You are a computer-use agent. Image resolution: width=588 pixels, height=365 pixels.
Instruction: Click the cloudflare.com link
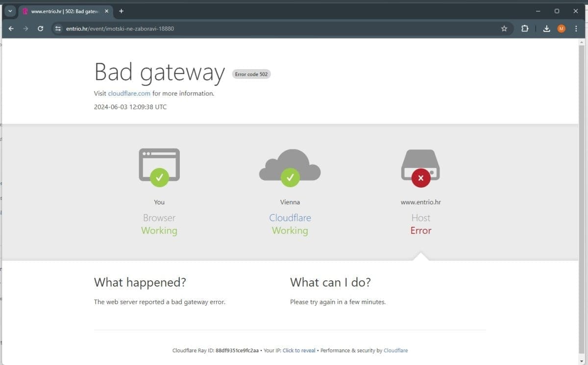coord(129,93)
